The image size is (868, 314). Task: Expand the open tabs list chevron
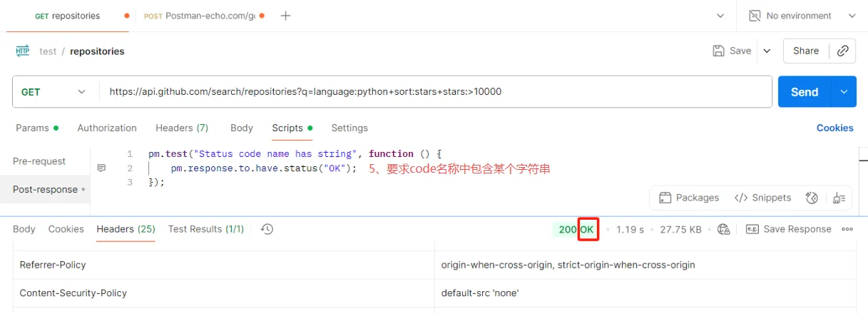click(x=720, y=16)
